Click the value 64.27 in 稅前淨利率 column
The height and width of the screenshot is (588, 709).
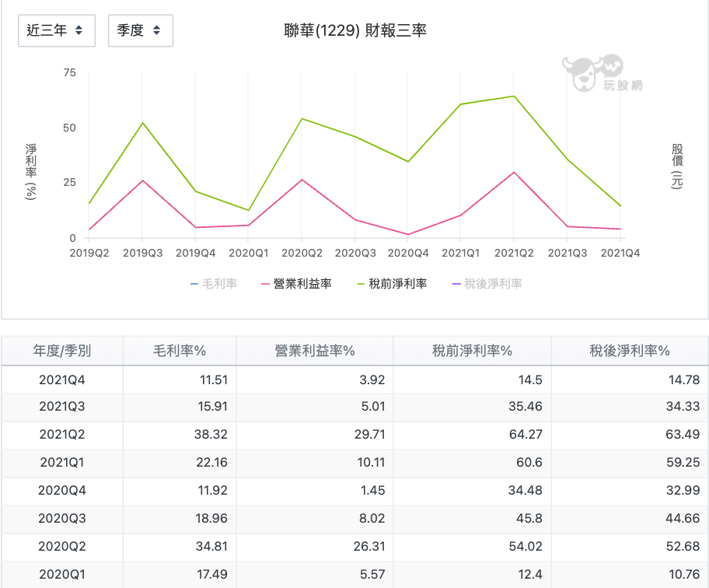[526, 435]
